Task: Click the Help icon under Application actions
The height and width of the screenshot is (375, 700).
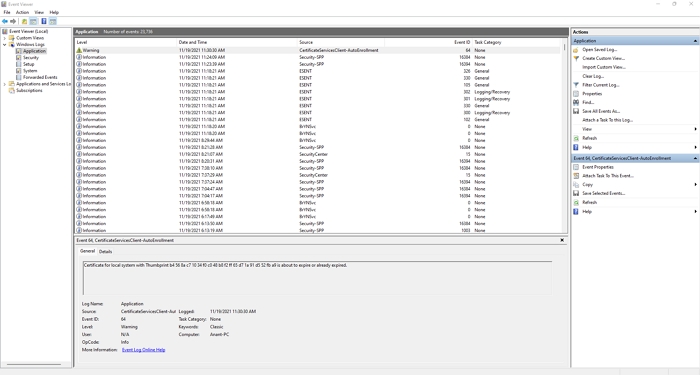Action: (x=576, y=147)
